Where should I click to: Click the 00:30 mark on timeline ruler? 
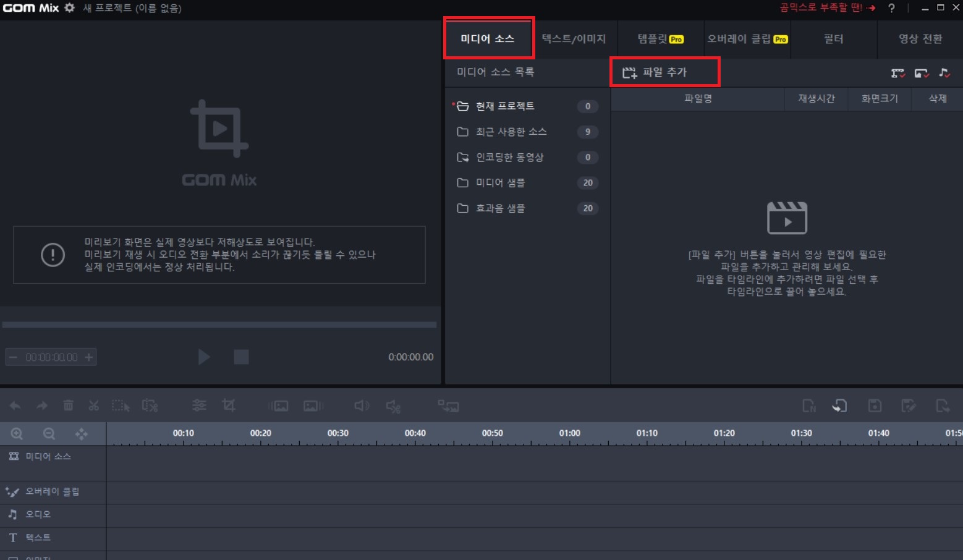[338, 433]
